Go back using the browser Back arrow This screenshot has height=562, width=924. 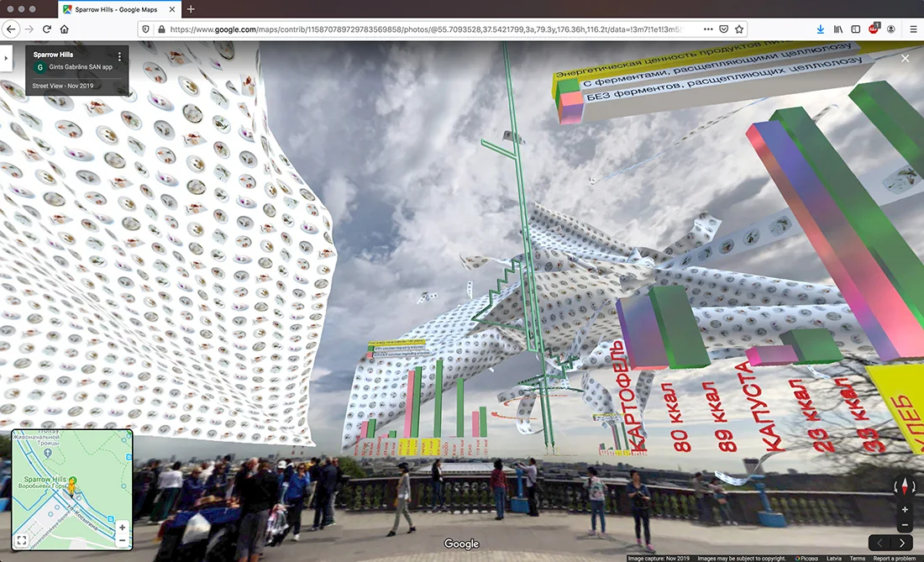(x=11, y=29)
